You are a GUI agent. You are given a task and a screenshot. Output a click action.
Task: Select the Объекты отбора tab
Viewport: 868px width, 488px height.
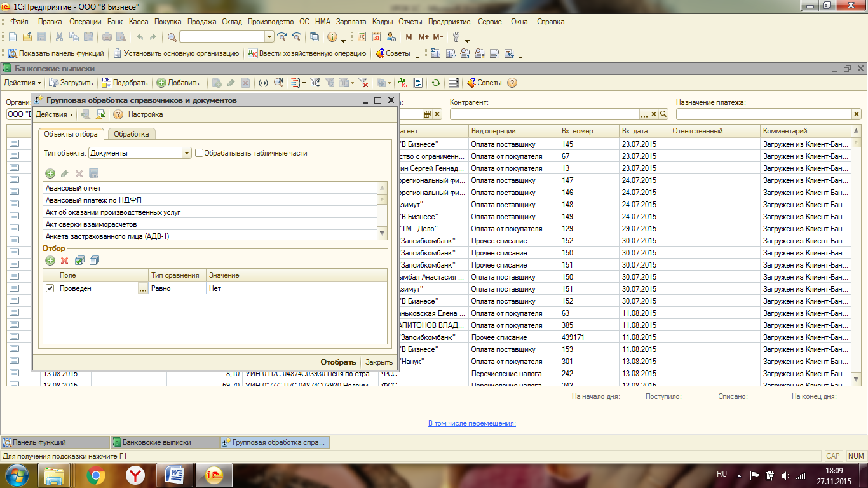[x=71, y=134]
